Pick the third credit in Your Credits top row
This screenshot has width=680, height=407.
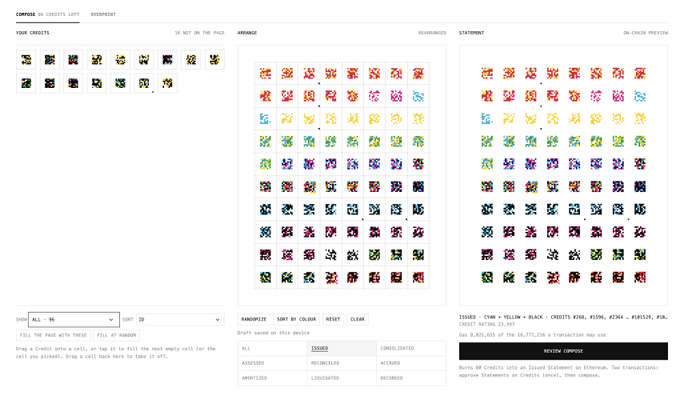click(73, 60)
